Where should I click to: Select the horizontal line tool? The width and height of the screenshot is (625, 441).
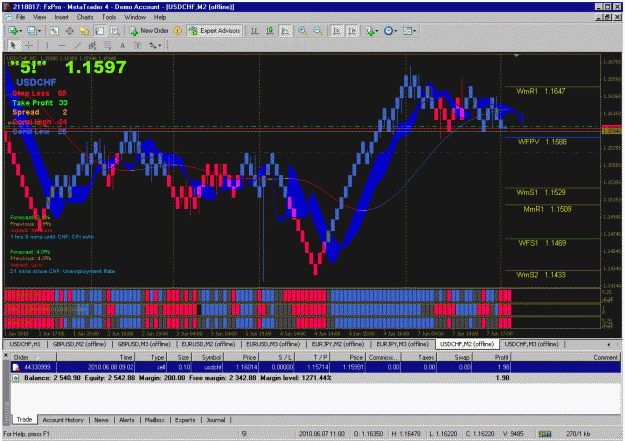pyautogui.click(x=62, y=45)
